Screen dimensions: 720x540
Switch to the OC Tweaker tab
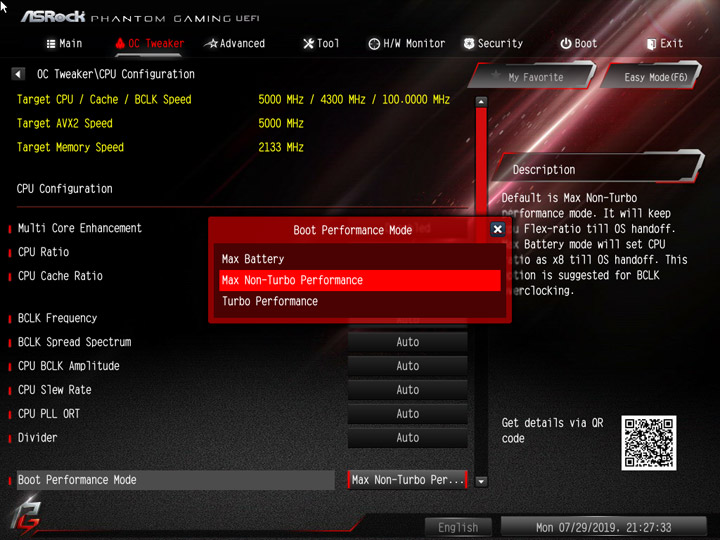click(149, 44)
